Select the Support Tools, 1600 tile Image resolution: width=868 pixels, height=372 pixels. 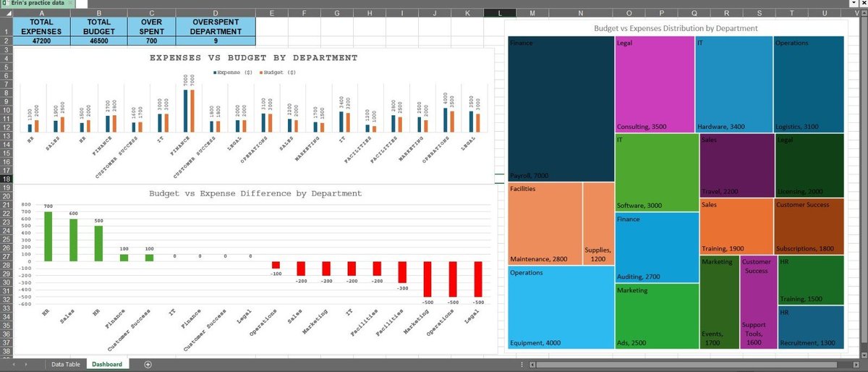click(758, 302)
